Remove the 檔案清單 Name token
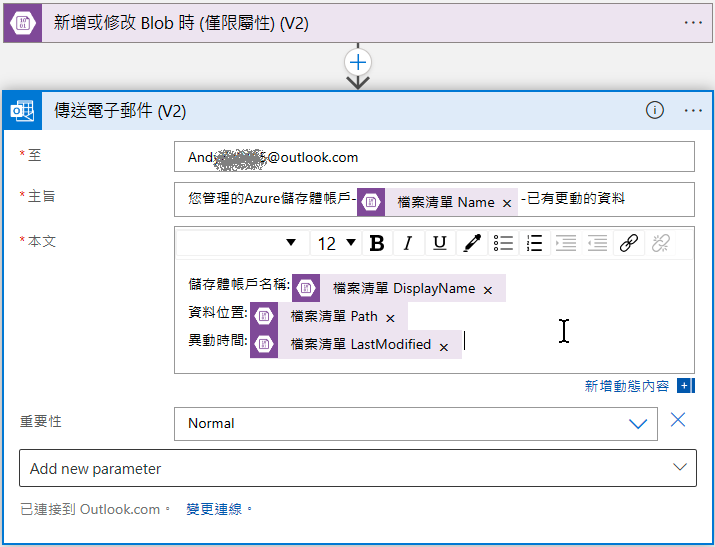715x547 pixels. [507, 203]
